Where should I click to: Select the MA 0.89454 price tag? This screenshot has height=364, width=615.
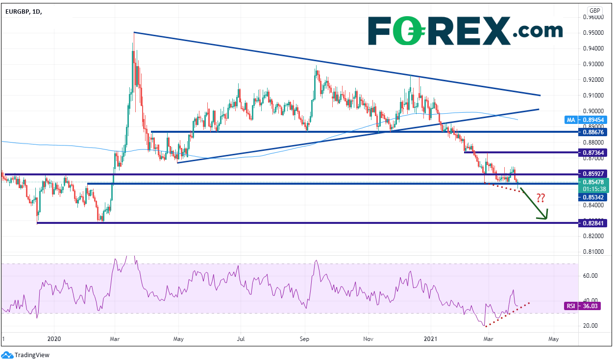(593, 120)
